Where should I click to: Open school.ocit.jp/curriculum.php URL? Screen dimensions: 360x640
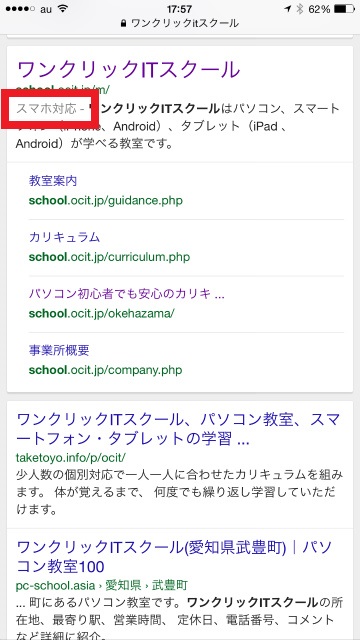pos(109,257)
